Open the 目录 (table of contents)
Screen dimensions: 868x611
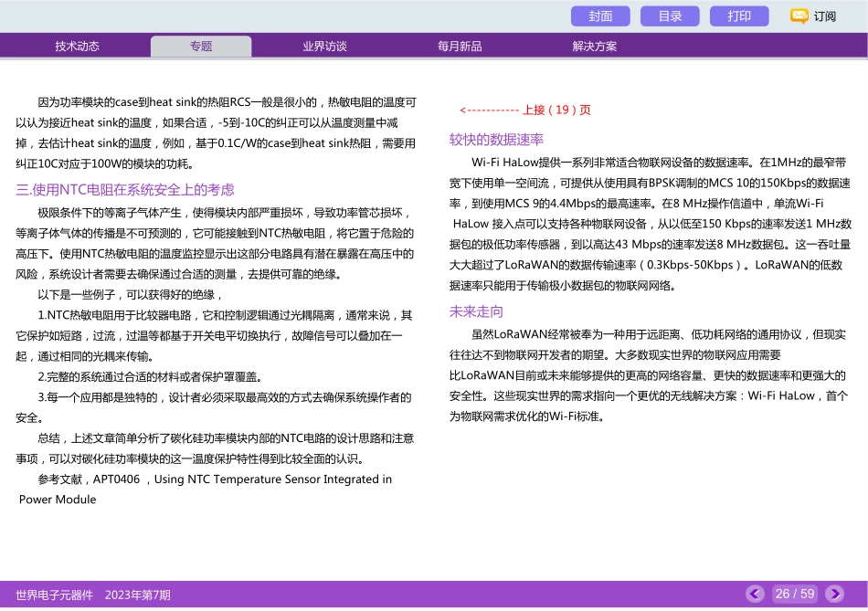pyautogui.click(x=670, y=16)
